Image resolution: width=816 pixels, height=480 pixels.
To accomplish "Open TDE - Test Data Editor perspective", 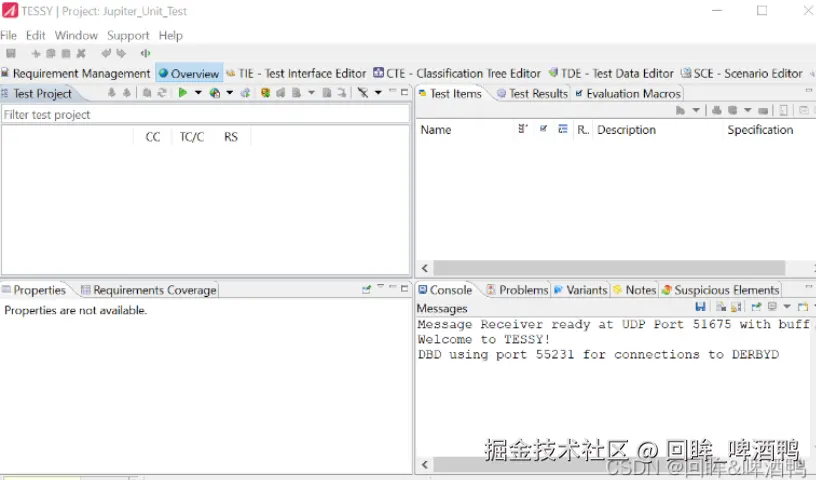I will click(611, 73).
